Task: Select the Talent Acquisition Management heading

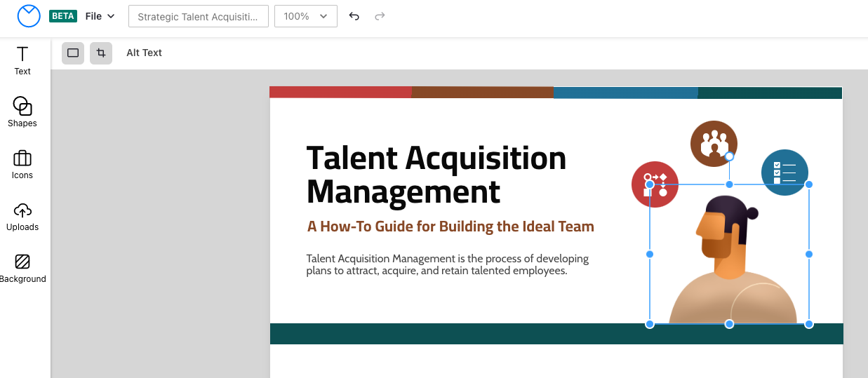Action: click(x=436, y=175)
